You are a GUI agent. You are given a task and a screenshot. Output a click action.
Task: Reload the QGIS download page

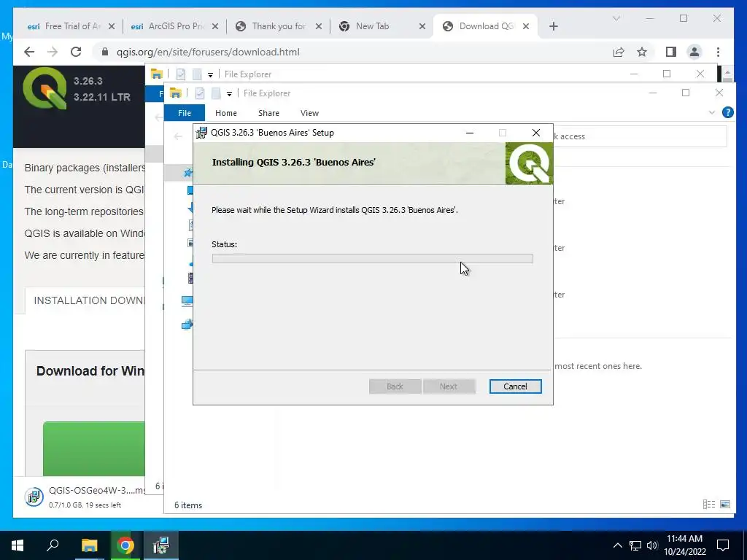(76, 52)
